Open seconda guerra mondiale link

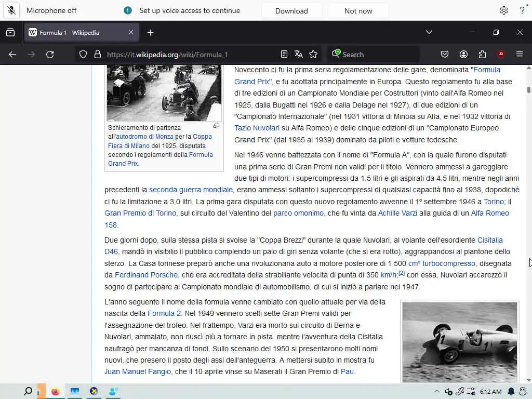click(x=191, y=190)
